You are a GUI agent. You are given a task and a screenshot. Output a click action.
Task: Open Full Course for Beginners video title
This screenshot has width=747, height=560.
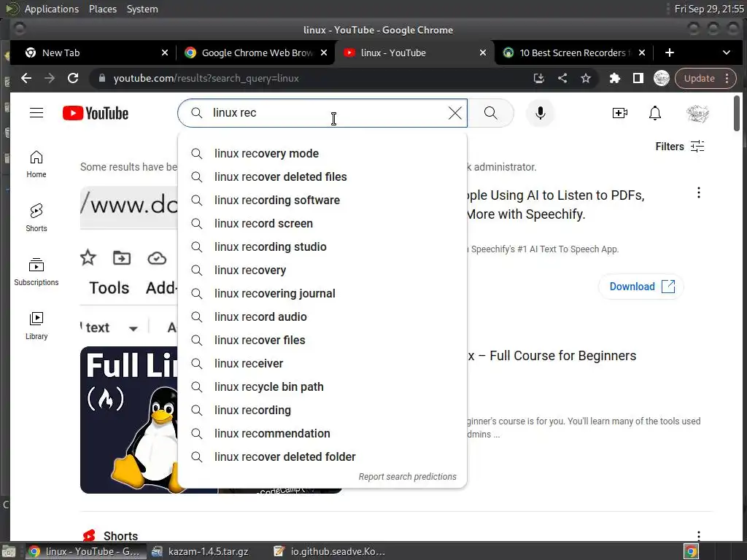pos(551,356)
